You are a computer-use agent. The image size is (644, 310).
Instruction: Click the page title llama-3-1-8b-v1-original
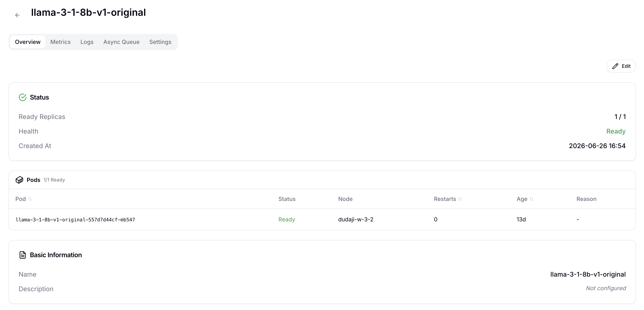tap(89, 13)
